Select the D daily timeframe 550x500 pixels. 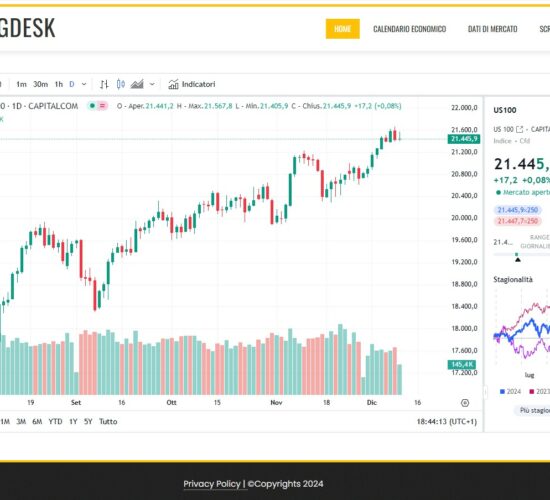click(72, 84)
